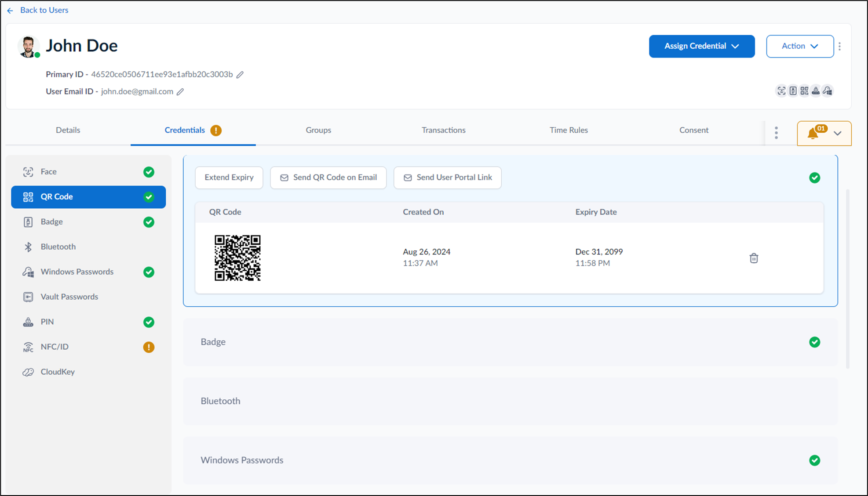Click the QR code credential icon in the header
The image size is (868, 496).
coord(804,91)
